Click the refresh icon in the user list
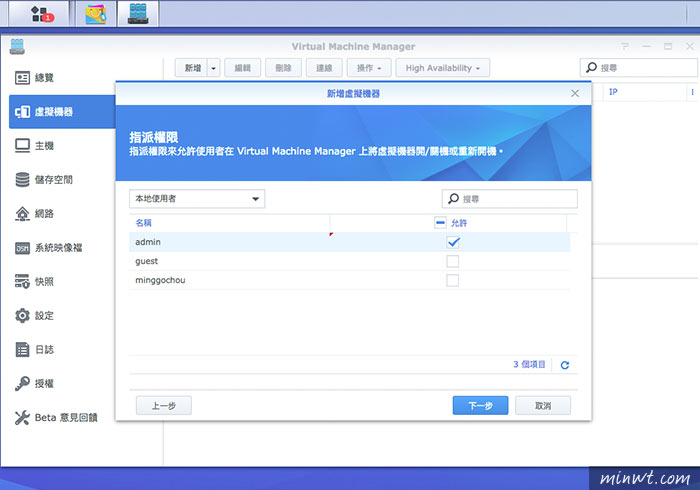The height and width of the screenshot is (490, 700). 565,365
